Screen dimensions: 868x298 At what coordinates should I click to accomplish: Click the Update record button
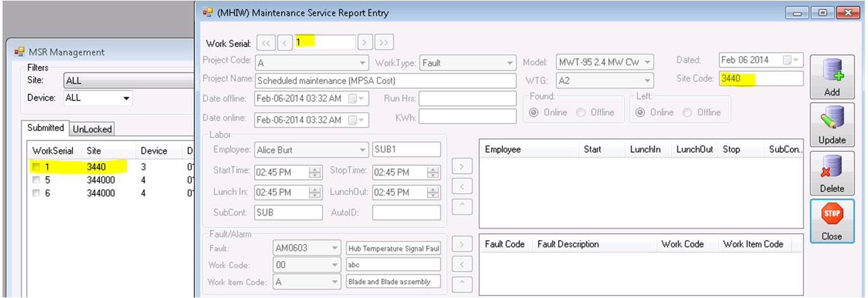(832, 125)
